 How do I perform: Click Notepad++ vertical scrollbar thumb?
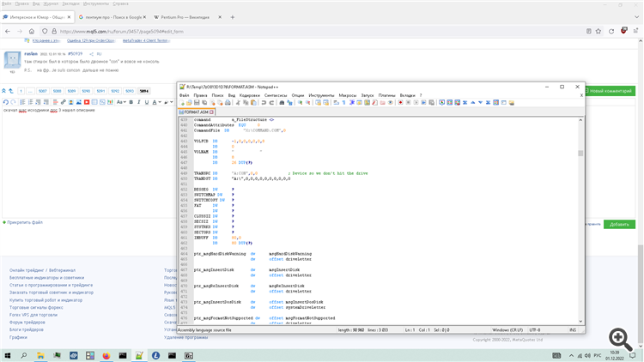tap(580, 153)
